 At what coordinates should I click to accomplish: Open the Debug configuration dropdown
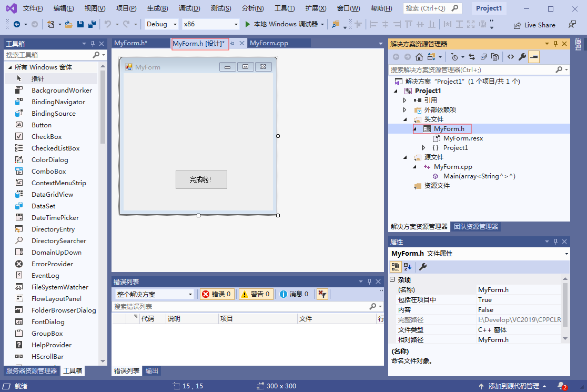click(161, 24)
